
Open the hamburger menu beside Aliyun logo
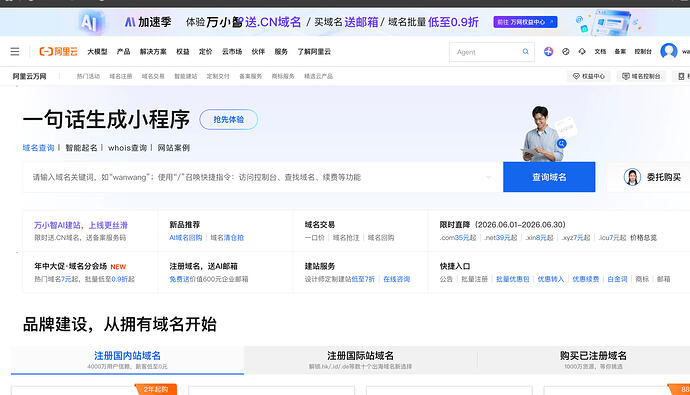15,51
